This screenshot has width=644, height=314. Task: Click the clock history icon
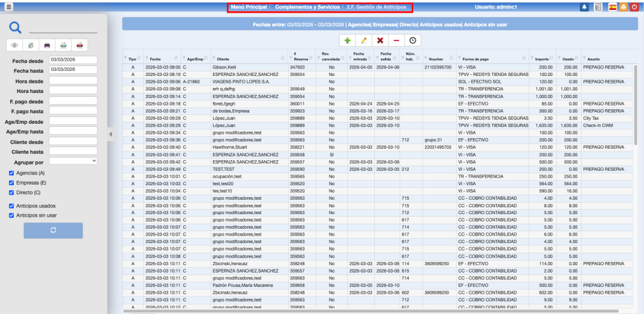pyautogui.click(x=413, y=40)
